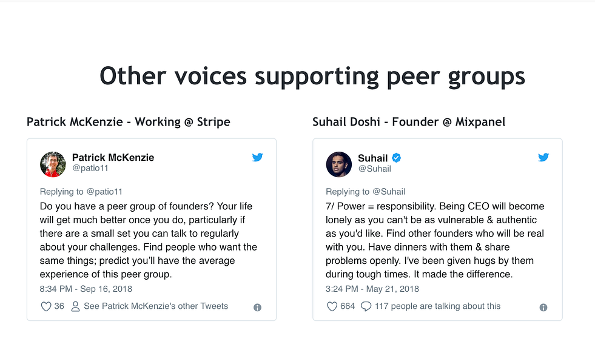The image size is (595, 364).
Task: Click Twitter bird icon in Suhail tweet
Action: [x=543, y=158]
